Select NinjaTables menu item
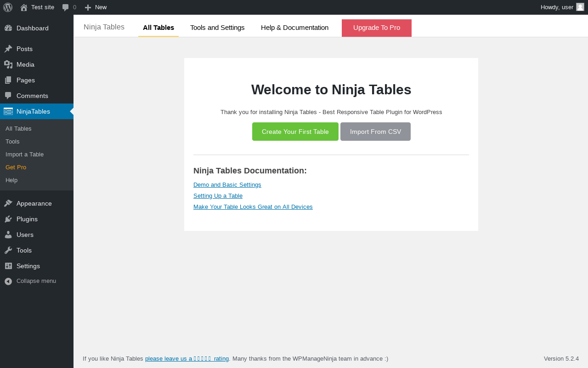Image resolution: width=588 pixels, height=368 pixels. point(37,111)
